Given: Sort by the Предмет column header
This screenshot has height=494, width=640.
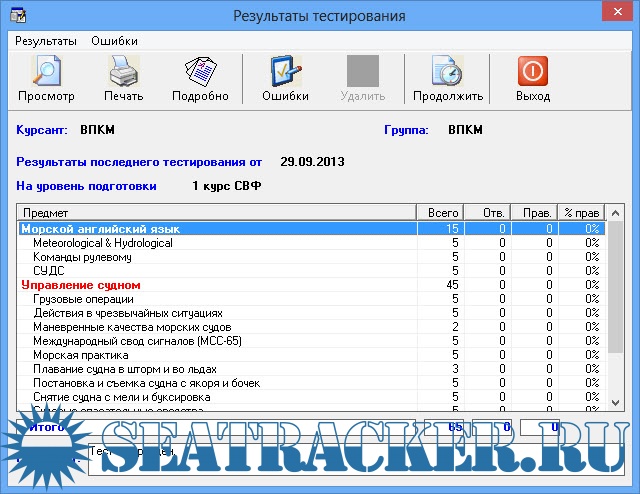Looking at the screenshot, I should (x=216, y=212).
